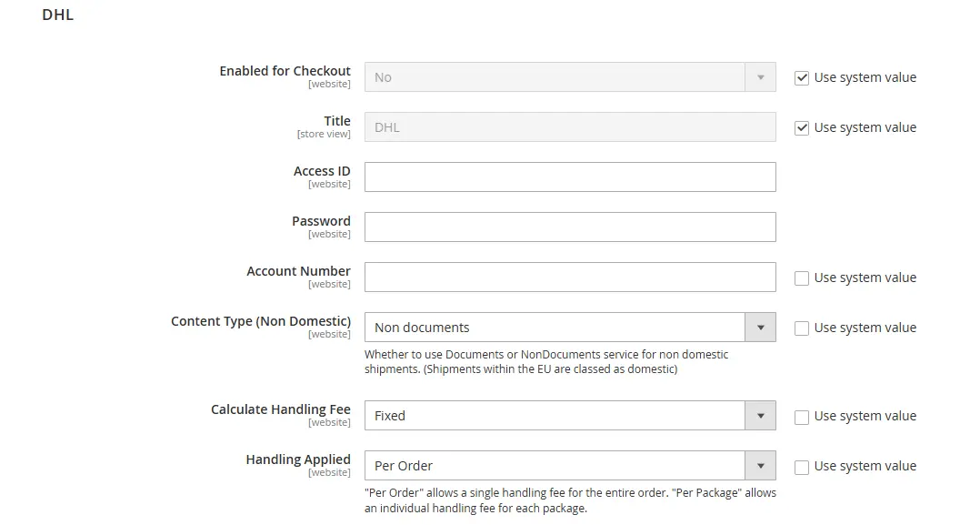The height and width of the screenshot is (525, 980).
Task: Uncheck Use system value for Enabled for Checkout
Action: [802, 77]
